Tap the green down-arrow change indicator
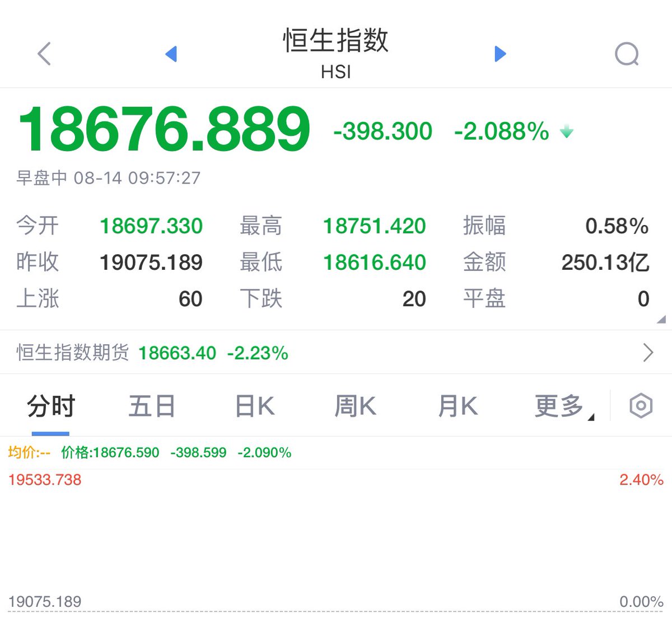The height and width of the screenshot is (637, 672). (567, 132)
